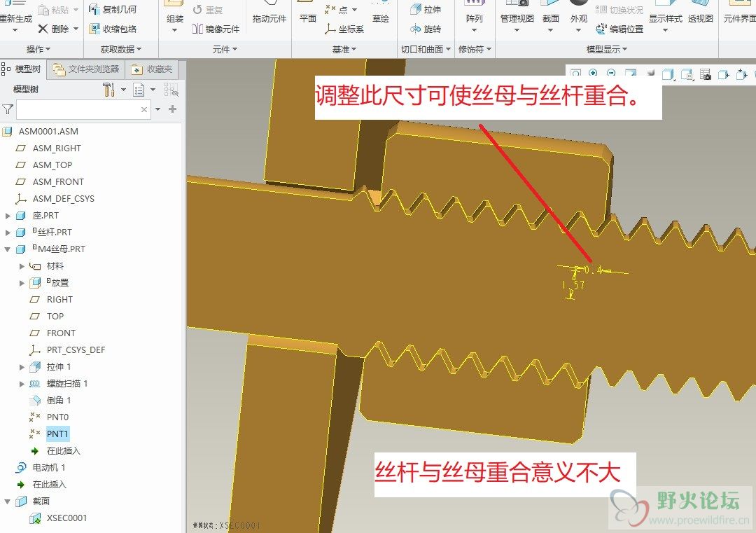
Task: Clear the model tree search field
Action: click(143, 109)
